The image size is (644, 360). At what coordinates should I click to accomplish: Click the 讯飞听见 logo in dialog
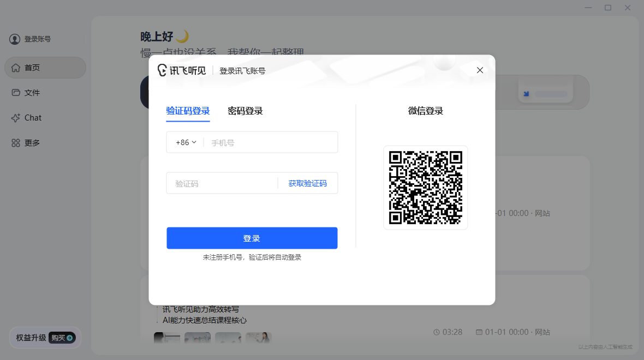[182, 70]
